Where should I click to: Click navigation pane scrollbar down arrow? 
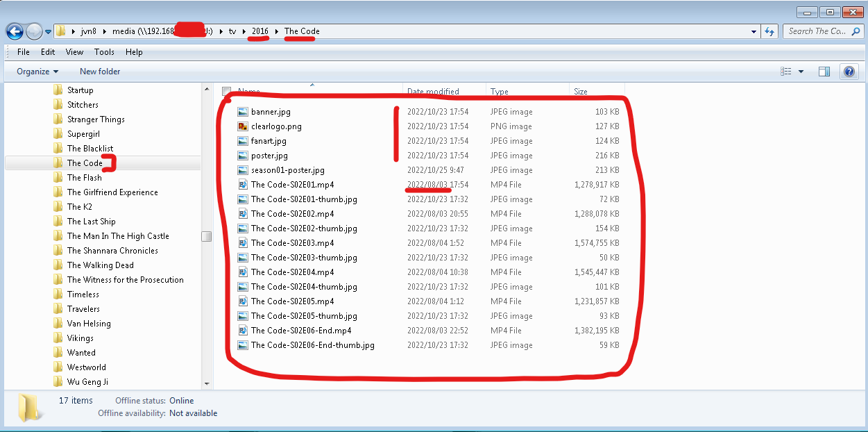click(206, 383)
